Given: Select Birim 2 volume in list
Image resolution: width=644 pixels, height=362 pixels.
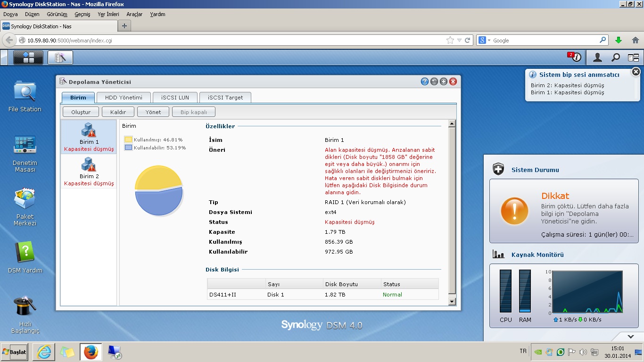Looking at the screenshot, I should click(89, 172).
